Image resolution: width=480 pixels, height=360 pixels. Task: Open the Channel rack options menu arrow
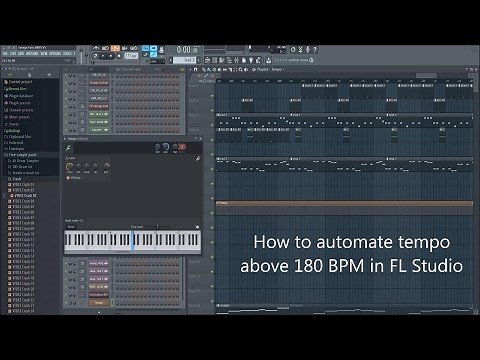pos(65,69)
